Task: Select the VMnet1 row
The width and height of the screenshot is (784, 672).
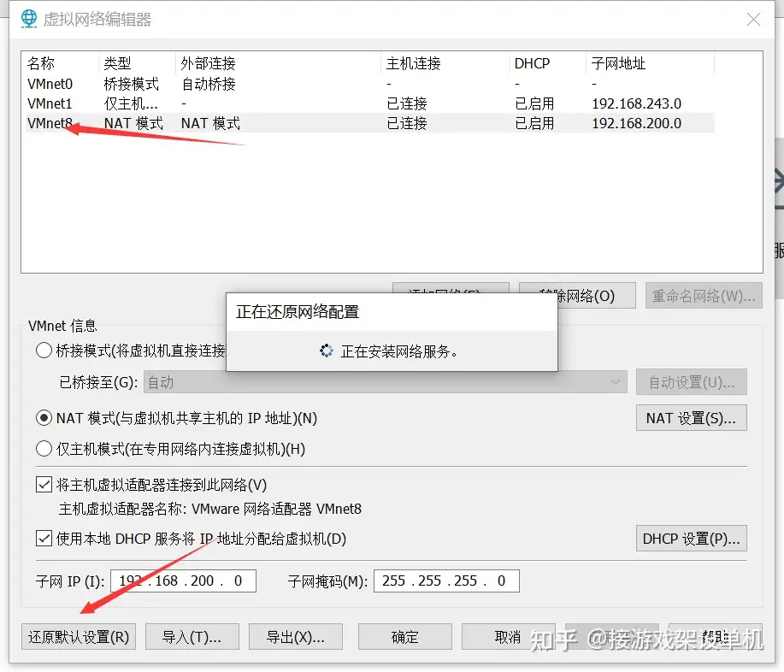Action: [370, 103]
